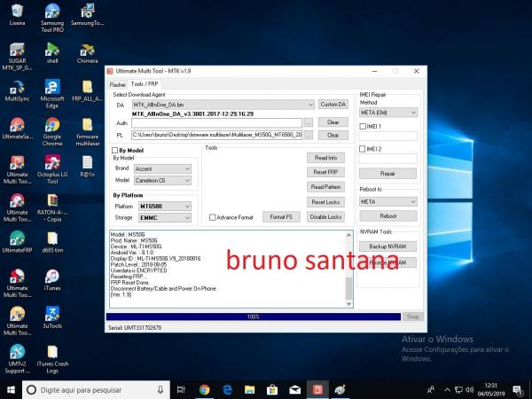Click the Reset FRP button
Image resolution: width=532 pixels, height=399 pixels.
[x=325, y=172]
